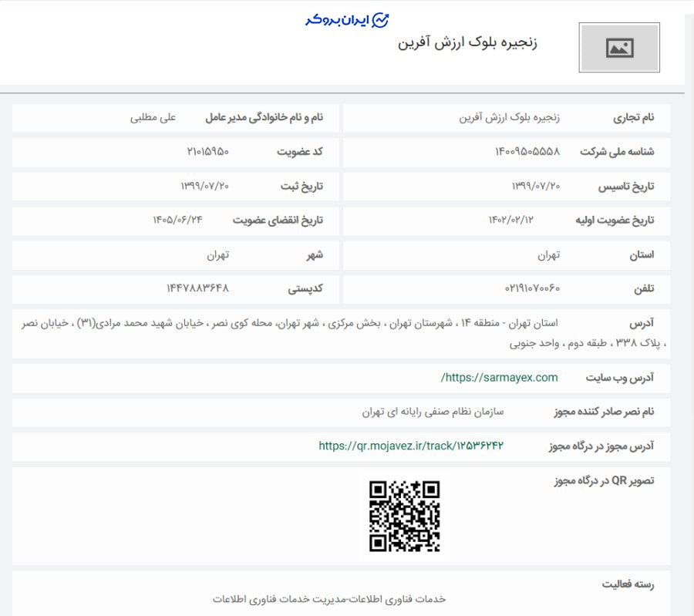Click the آدرس مجوز در درگاه مجوز label
The image size is (694, 616).
pyautogui.click(x=601, y=446)
